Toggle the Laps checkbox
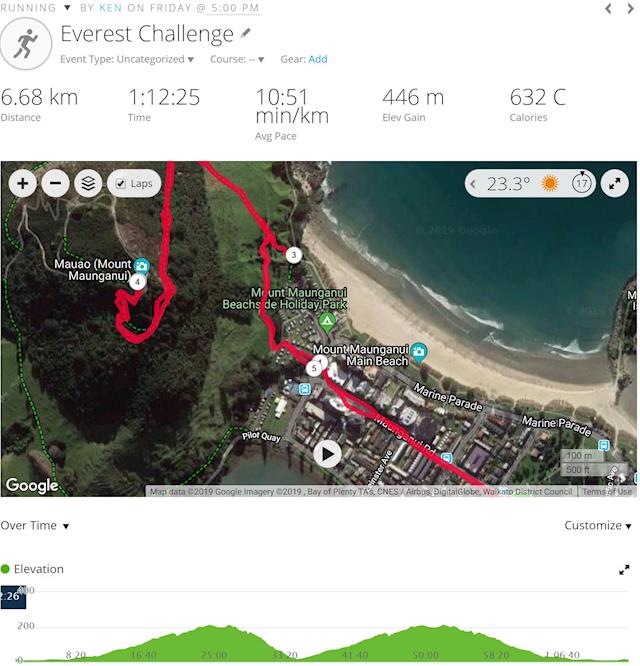 point(121,183)
